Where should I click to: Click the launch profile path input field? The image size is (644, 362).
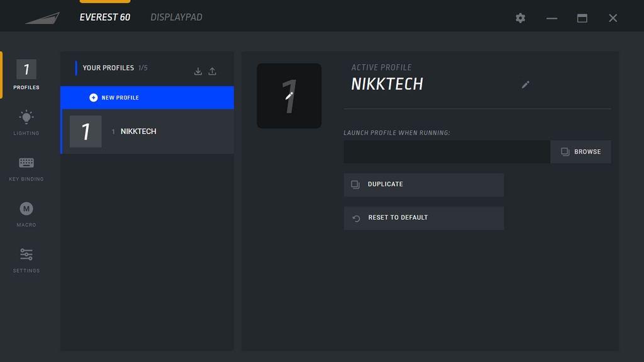tap(447, 152)
